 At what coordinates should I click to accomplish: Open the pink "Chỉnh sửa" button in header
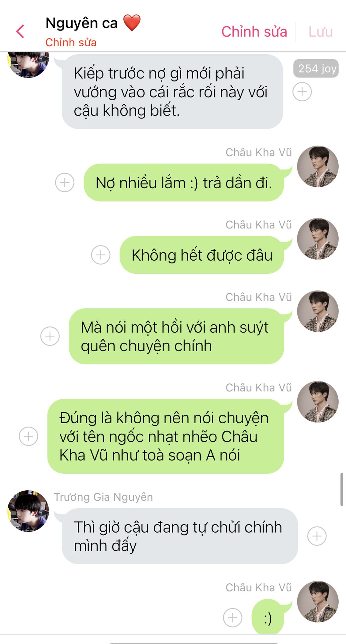coord(254,32)
